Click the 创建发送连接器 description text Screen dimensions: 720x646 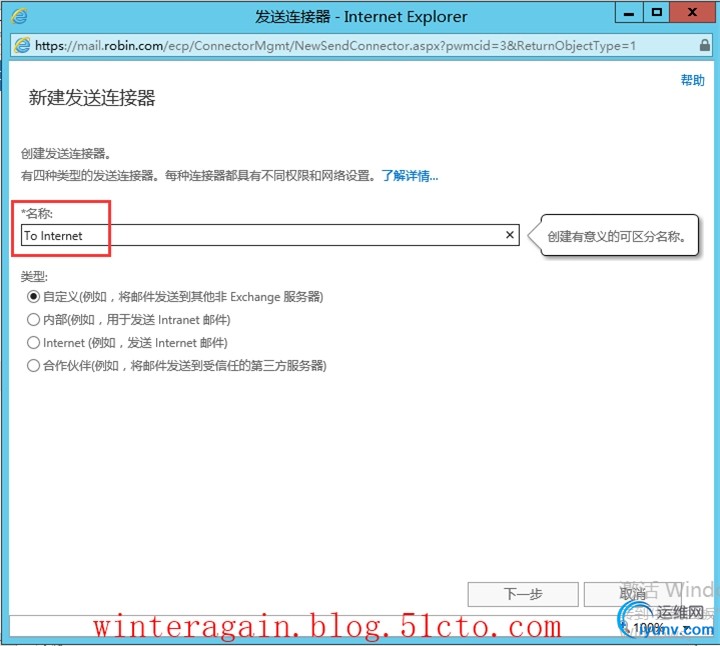coord(66,153)
